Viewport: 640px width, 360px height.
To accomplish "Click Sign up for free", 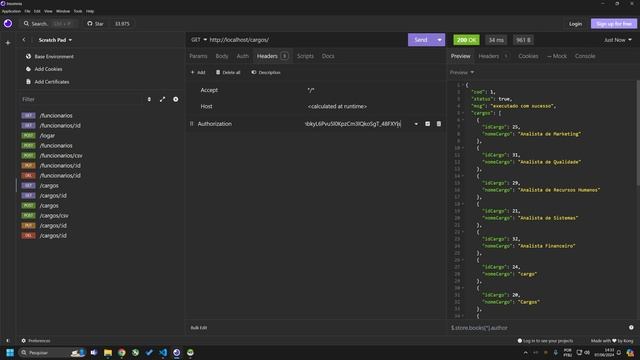I will [x=614, y=24].
